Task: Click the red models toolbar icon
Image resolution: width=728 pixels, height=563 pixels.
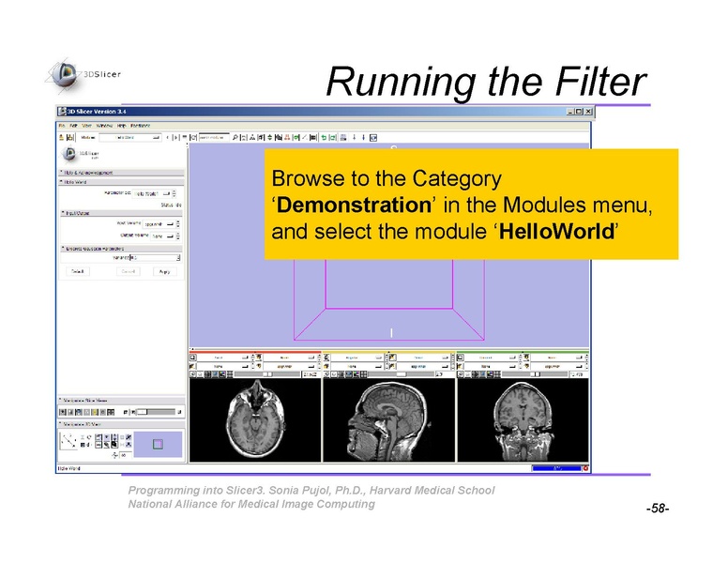Action: 287,137
